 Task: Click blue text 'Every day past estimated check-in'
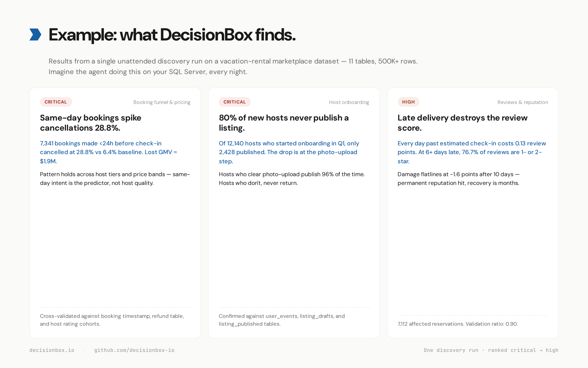point(472,152)
